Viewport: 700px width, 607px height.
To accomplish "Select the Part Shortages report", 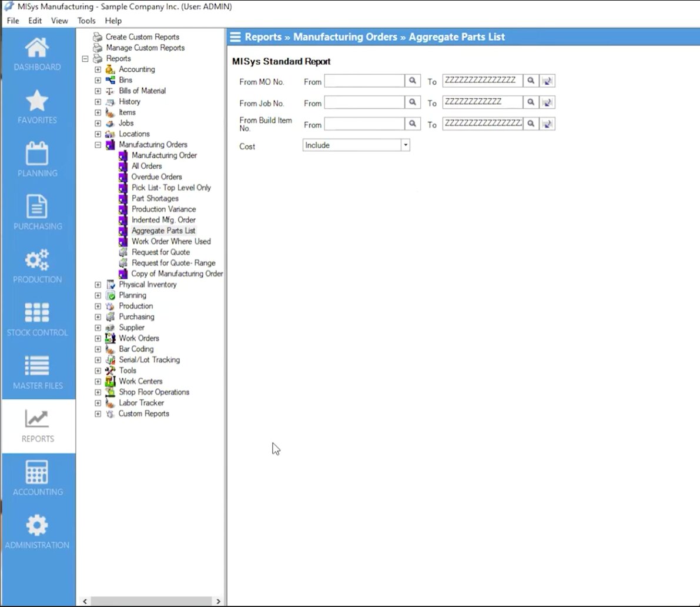I will click(155, 198).
